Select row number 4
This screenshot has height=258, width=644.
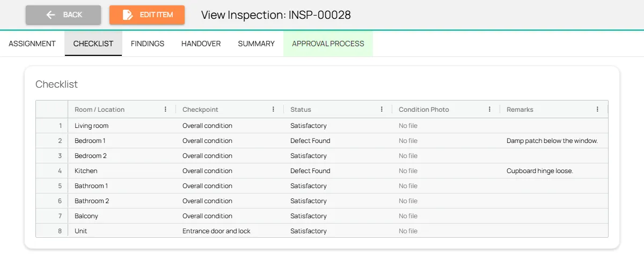[52, 171]
